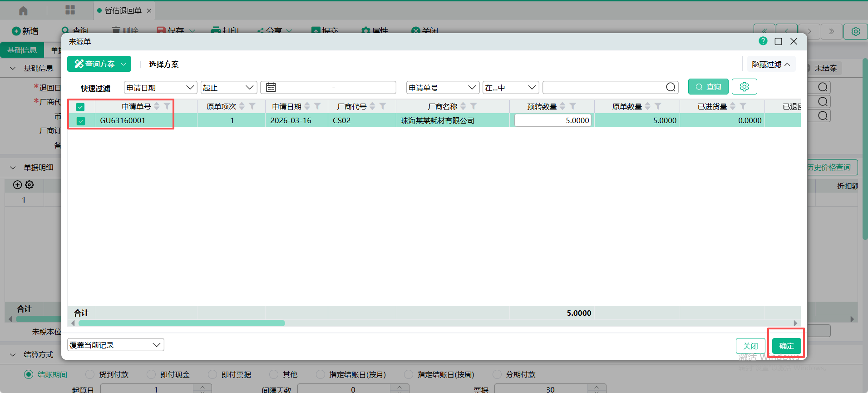868x393 pixels.
Task: Open the apps grid icon
Action: tap(70, 10)
